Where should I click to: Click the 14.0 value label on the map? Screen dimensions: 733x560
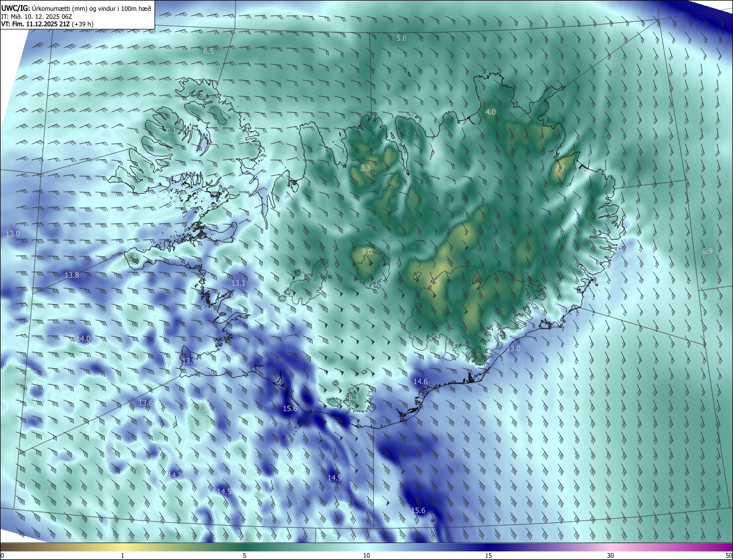tap(84, 338)
